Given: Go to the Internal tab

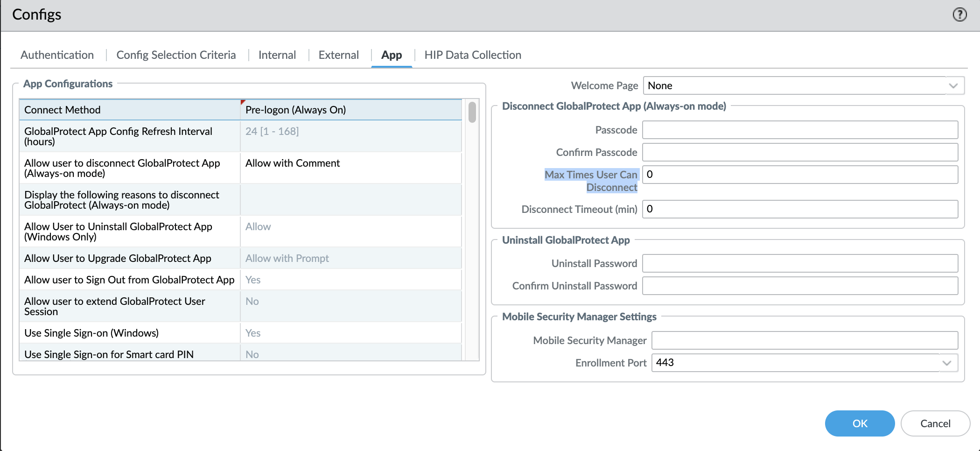Looking at the screenshot, I should [x=277, y=55].
